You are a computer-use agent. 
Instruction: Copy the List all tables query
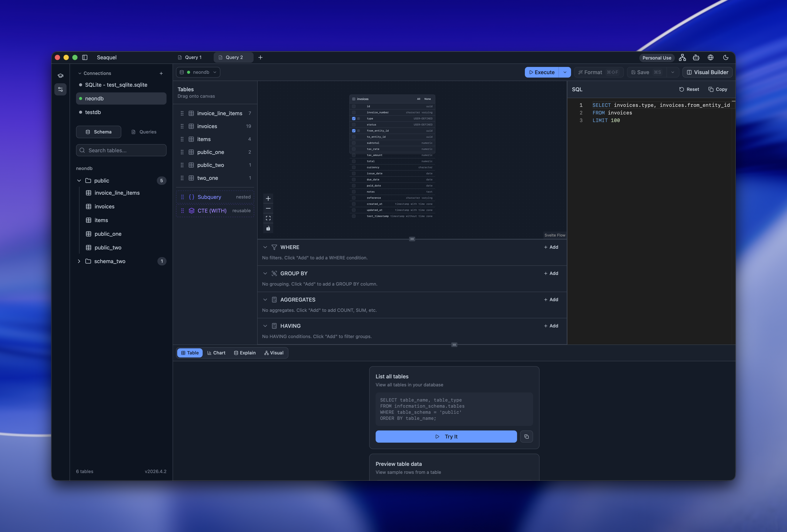click(x=526, y=437)
